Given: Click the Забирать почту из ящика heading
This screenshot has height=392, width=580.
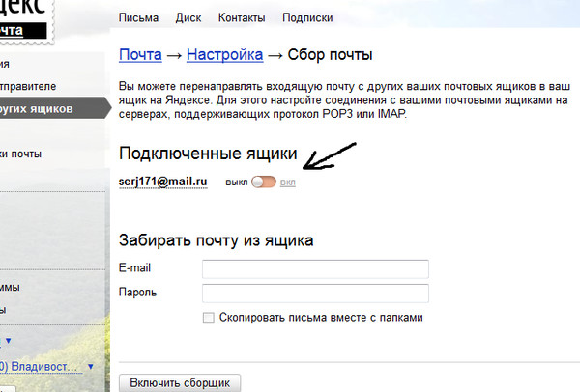Looking at the screenshot, I should (x=216, y=240).
